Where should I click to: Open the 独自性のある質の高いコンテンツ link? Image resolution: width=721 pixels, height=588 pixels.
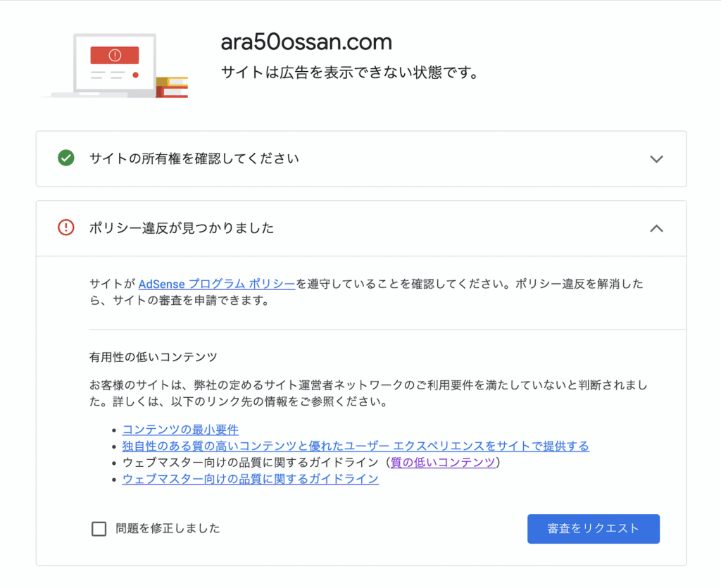[x=356, y=446]
